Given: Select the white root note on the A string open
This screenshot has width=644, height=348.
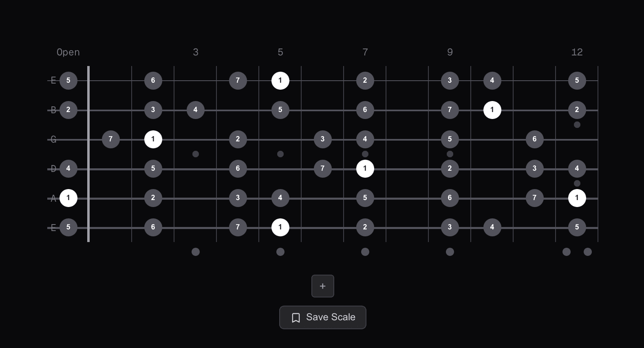Looking at the screenshot, I should tap(68, 198).
